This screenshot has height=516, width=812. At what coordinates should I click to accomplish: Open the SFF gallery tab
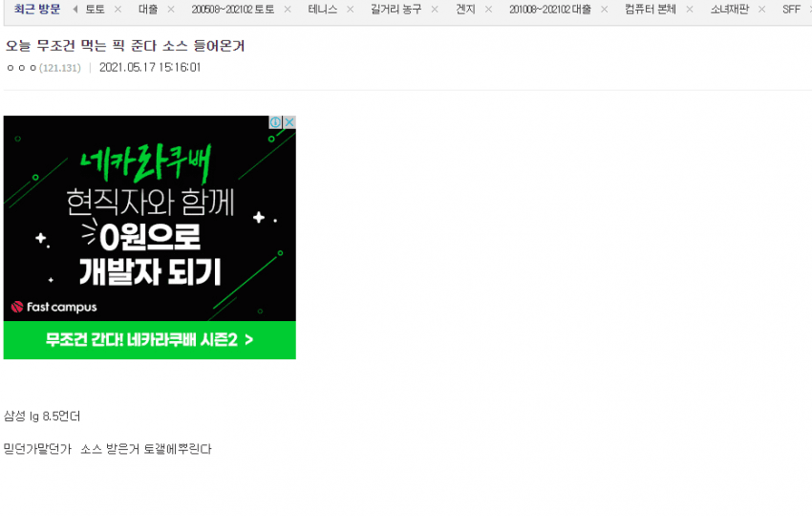[x=791, y=10]
